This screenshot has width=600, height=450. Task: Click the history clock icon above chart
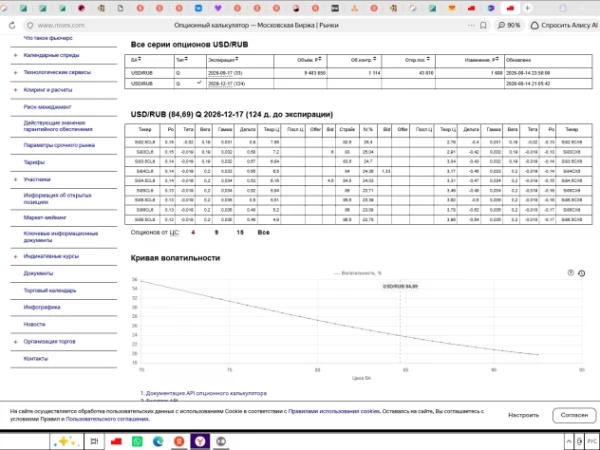[581, 273]
